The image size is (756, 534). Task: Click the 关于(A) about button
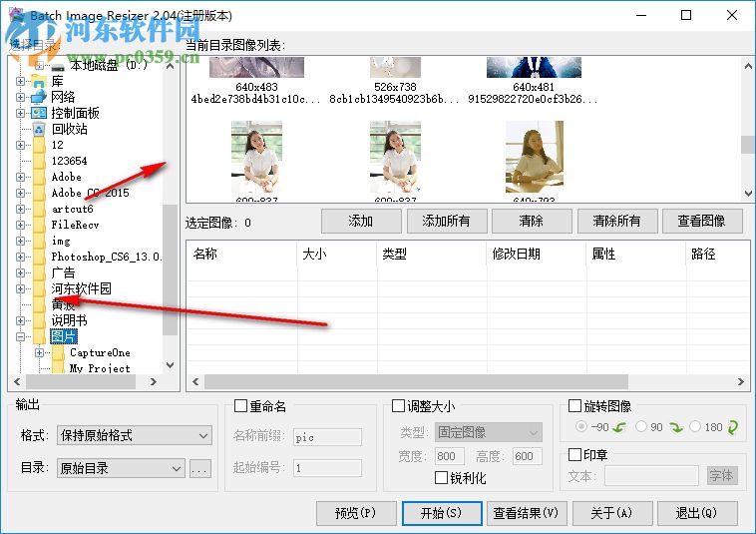point(612,513)
